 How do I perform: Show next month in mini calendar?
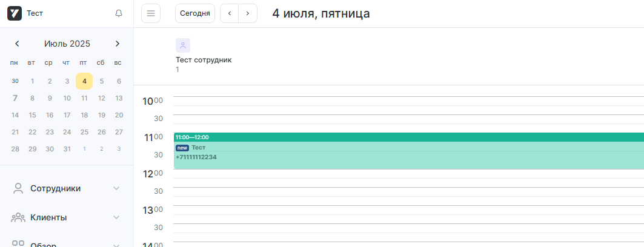pyautogui.click(x=118, y=44)
